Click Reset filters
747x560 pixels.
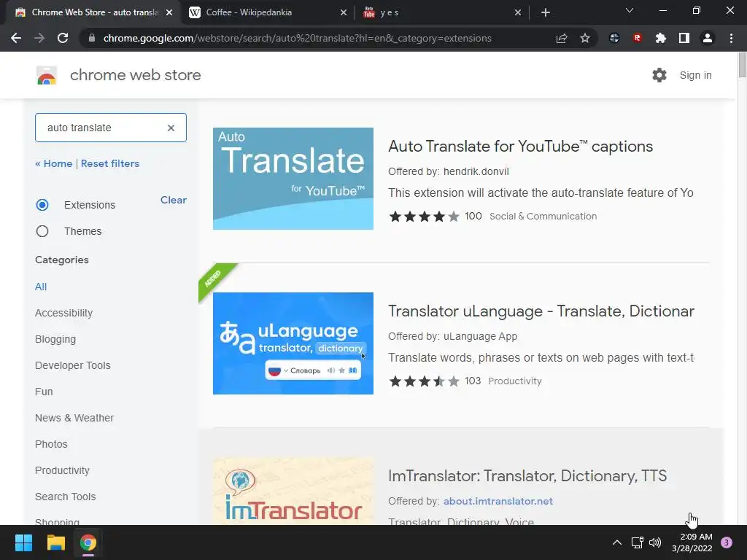point(110,164)
